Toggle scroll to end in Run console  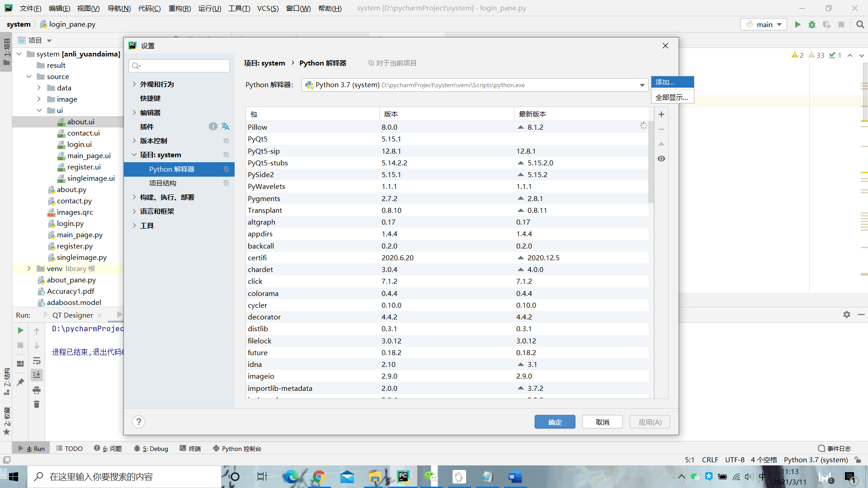click(x=37, y=375)
